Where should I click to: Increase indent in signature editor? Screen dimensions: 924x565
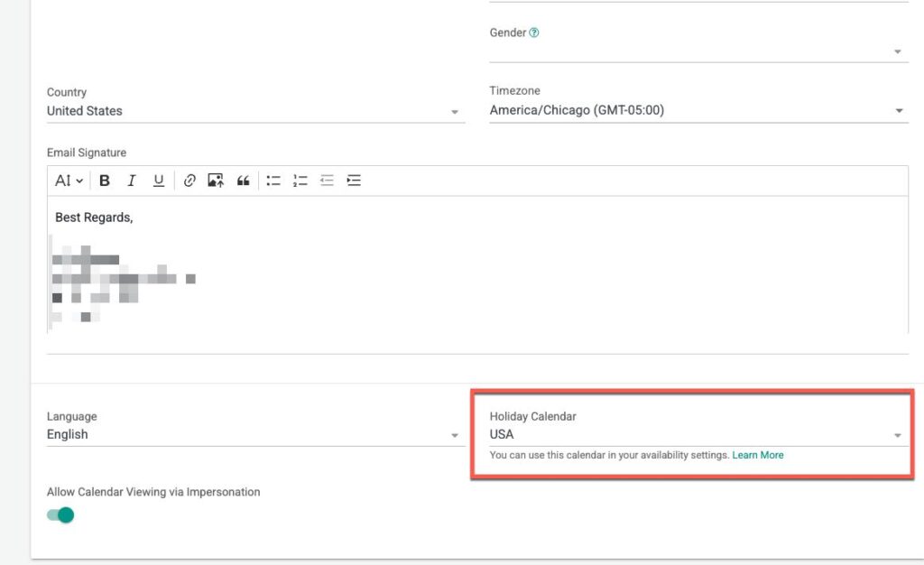pos(354,181)
